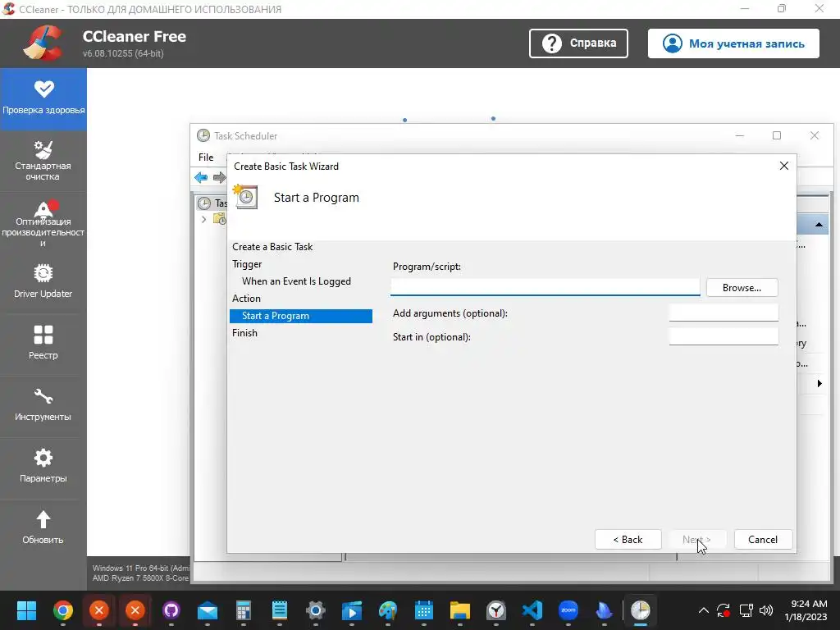Switch to Task Scheduler taskbar icon
Screen dimensions: 840x630
click(640, 610)
